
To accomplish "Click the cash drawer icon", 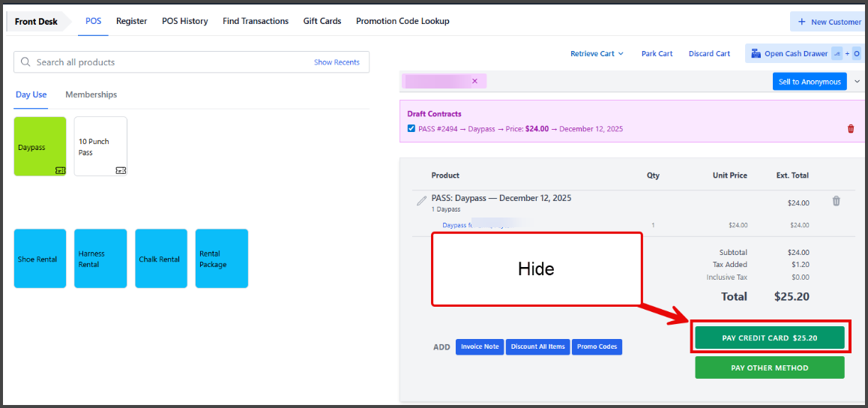I will 754,54.
